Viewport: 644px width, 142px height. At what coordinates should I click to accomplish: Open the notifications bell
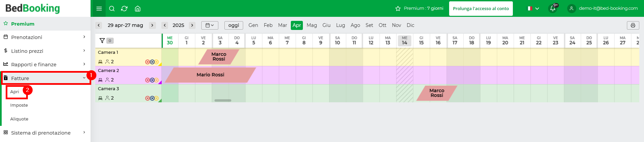pyautogui.click(x=552, y=8)
